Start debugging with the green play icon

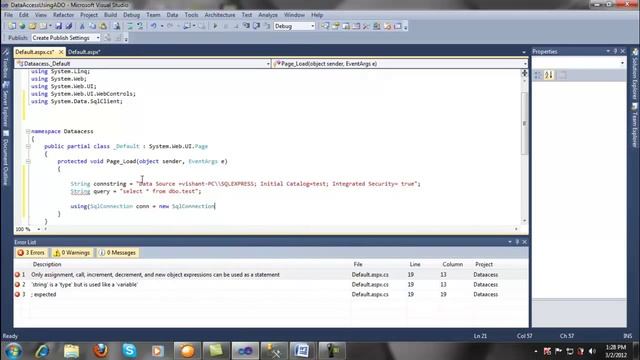click(x=215, y=26)
